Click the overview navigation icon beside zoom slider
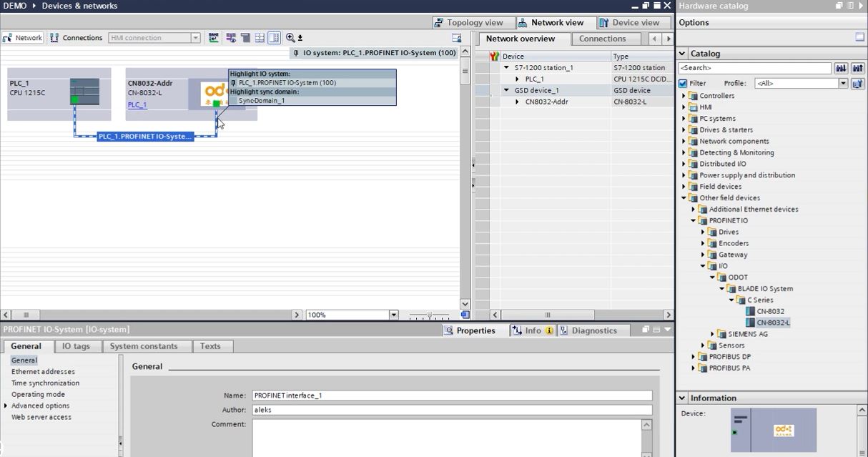 click(465, 315)
